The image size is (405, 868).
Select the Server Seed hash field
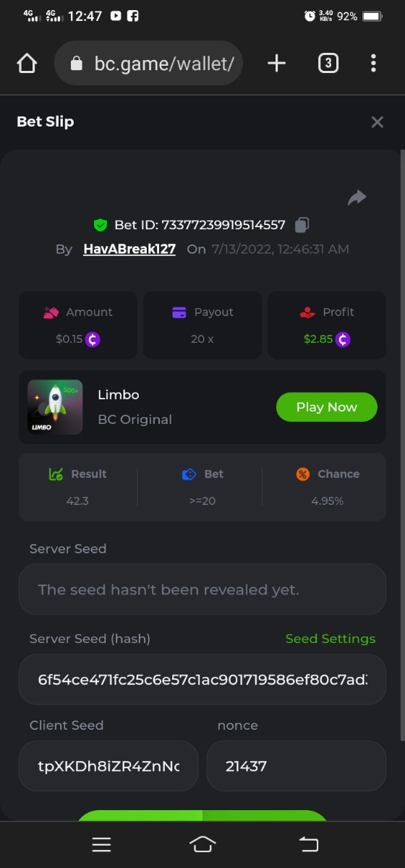click(x=202, y=680)
